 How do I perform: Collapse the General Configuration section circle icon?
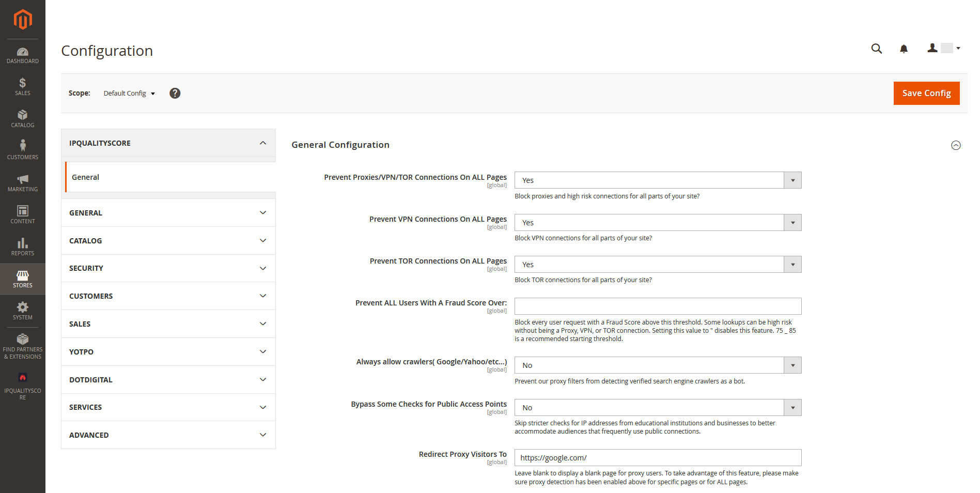click(x=956, y=145)
